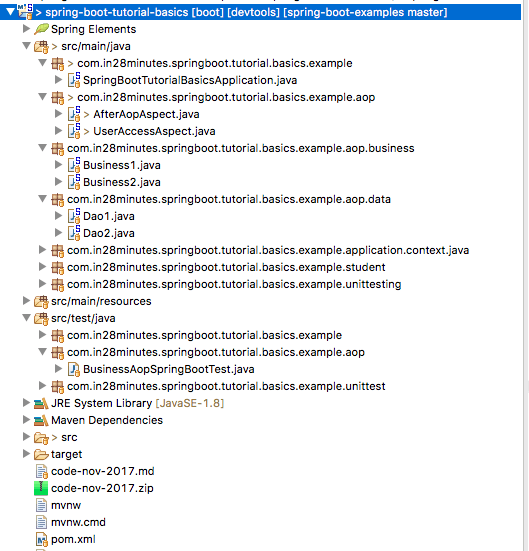Expand JRE System Library node
Viewport: 529px width, 551px height.
pyautogui.click(x=26, y=402)
